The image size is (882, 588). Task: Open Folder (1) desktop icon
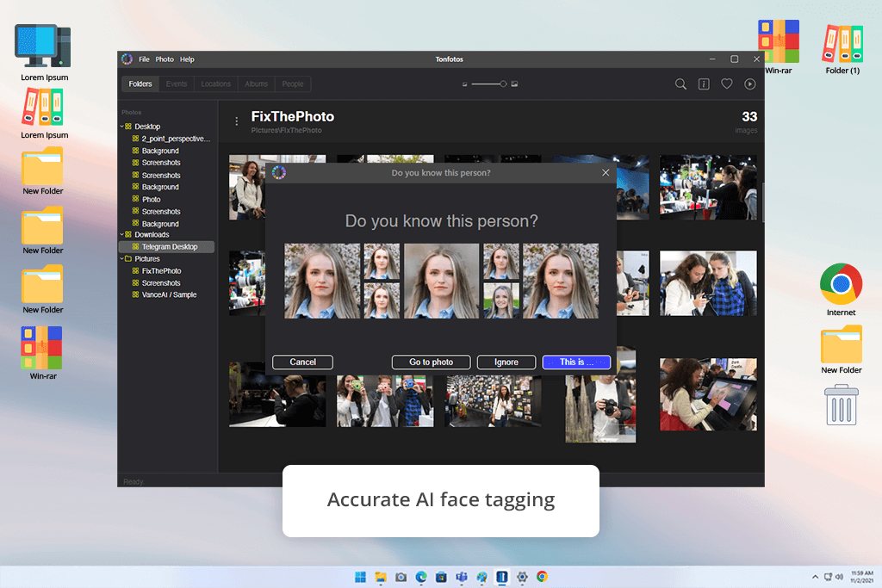click(842, 49)
